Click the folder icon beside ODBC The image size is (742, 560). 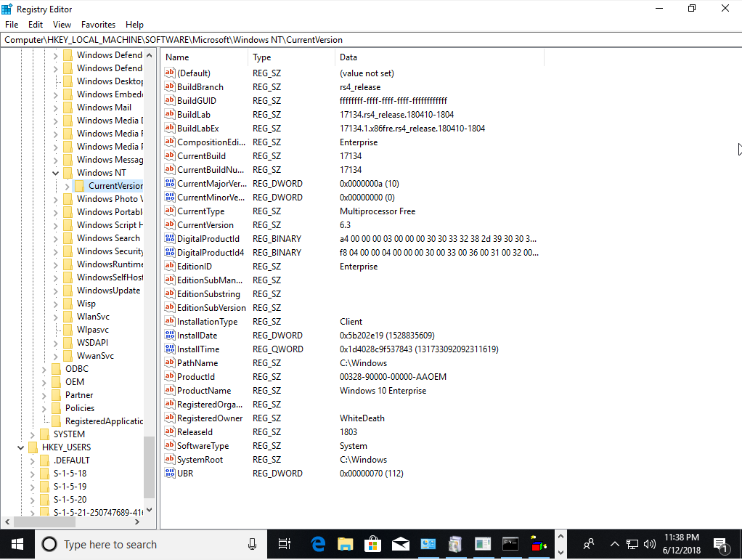[x=57, y=369]
